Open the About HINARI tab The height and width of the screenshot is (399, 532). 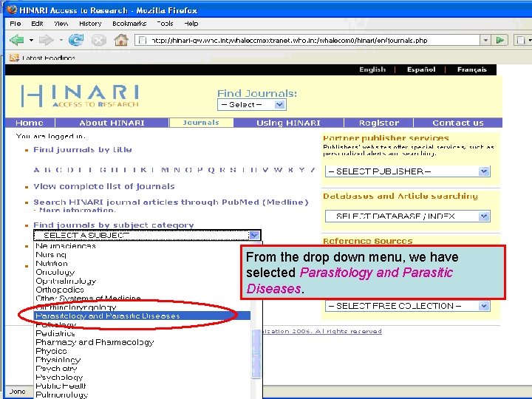tap(112, 123)
